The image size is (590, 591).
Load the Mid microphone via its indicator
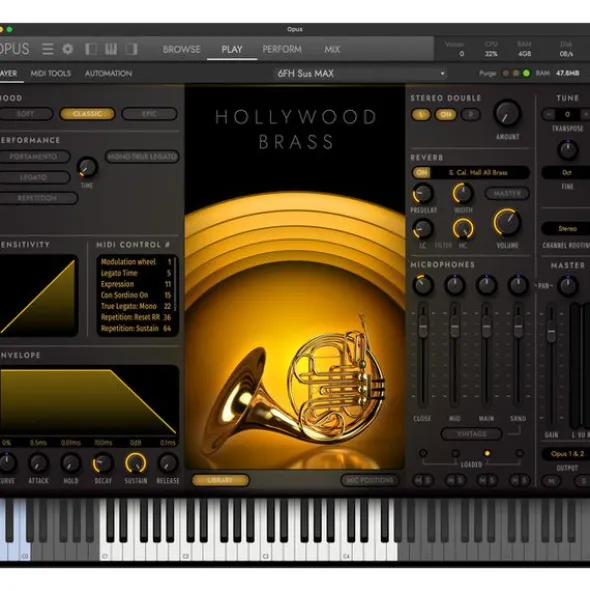click(455, 453)
